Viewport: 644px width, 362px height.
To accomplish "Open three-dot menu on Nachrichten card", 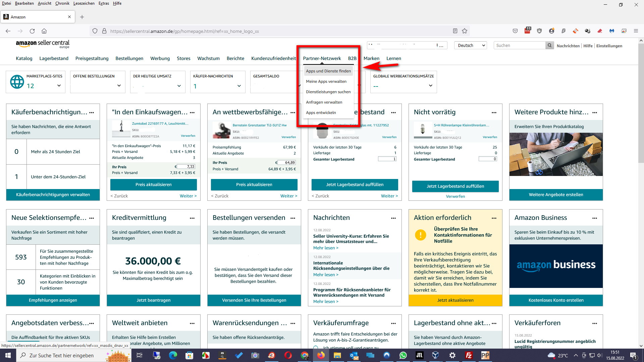I will coord(393,218).
